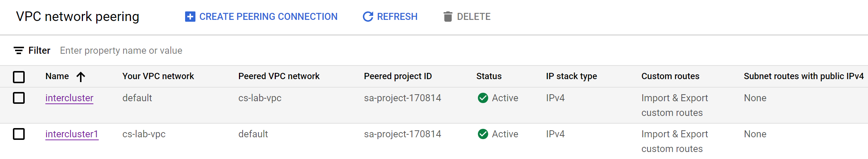Click the circular Refresh arrow icon
868x159 pixels.
(368, 17)
